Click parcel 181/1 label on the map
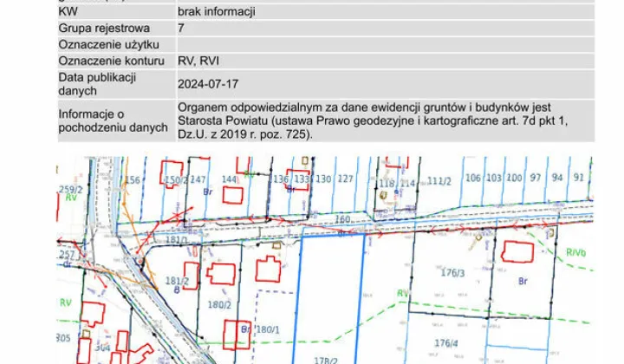This screenshot has height=364, width=624. click(x=177, y=239)
